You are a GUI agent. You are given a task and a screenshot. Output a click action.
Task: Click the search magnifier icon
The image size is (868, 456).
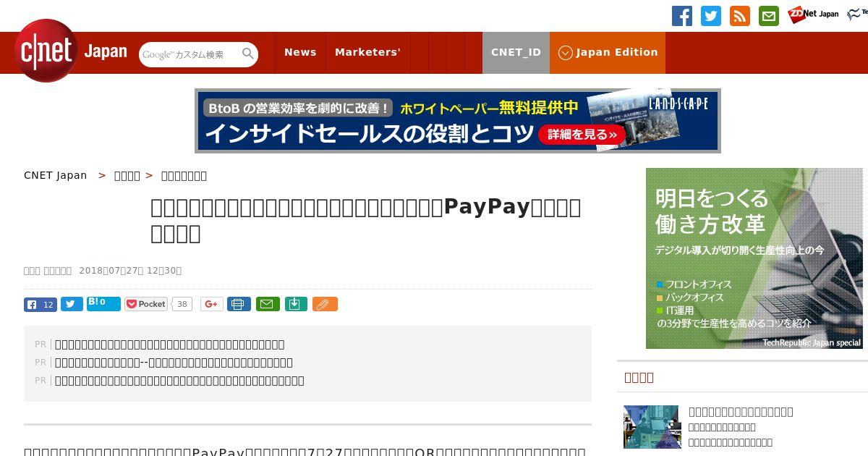click(x=248, y=54)
